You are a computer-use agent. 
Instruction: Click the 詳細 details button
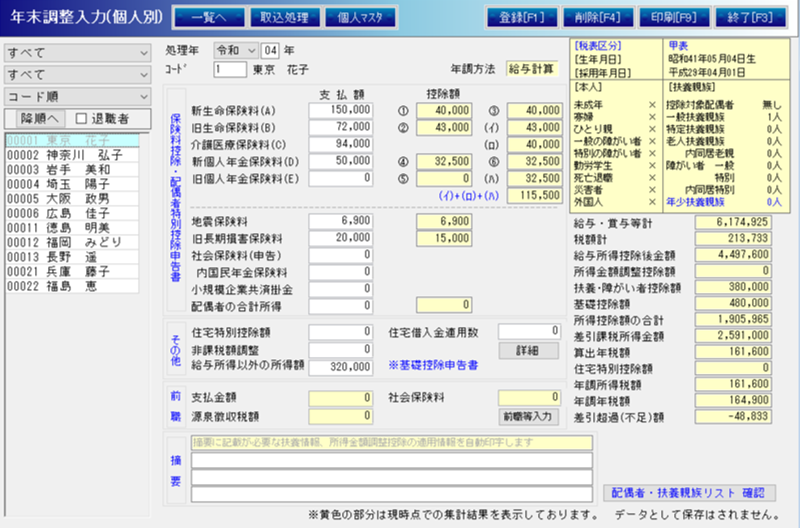point(527,351)
